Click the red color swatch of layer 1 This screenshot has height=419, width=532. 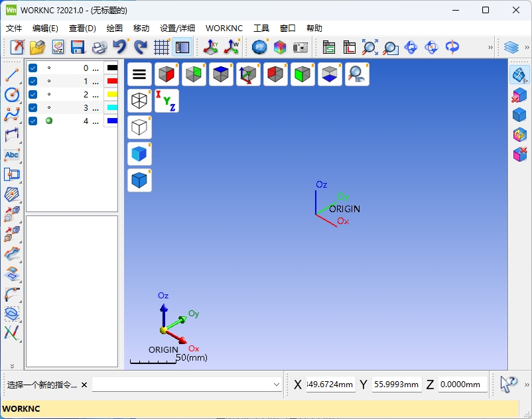112,81
